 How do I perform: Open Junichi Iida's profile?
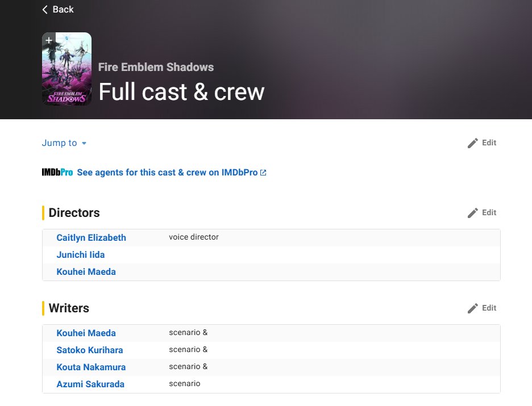click(x=80, y=254)
